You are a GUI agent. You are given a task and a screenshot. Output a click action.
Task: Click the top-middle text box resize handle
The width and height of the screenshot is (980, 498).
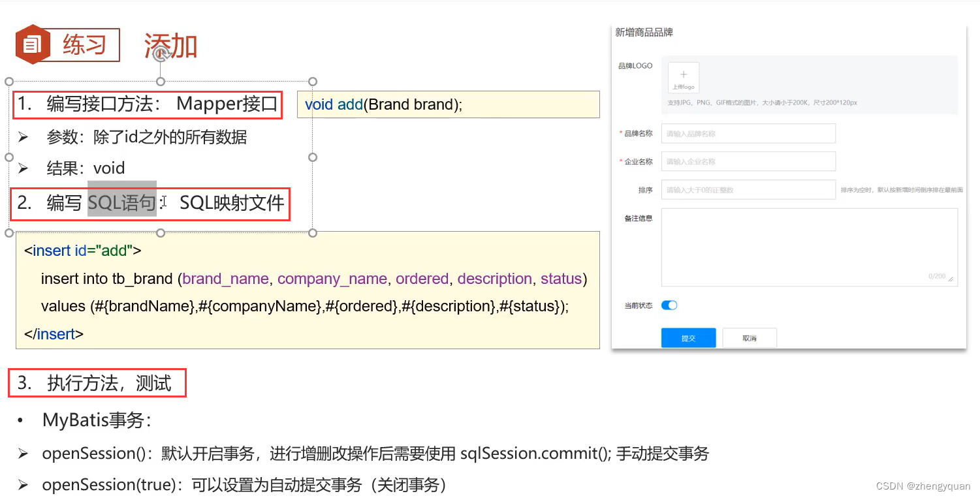point(161,82)
